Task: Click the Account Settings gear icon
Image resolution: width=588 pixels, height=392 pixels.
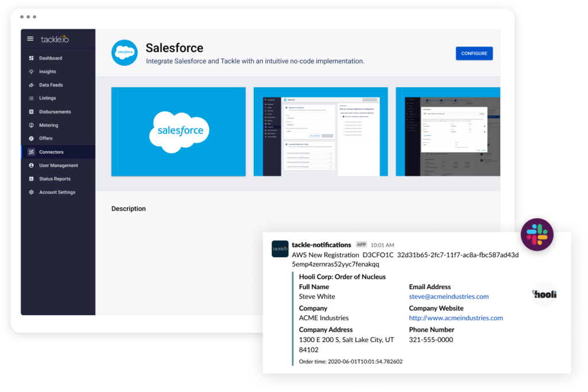Action: coord(31,192)
